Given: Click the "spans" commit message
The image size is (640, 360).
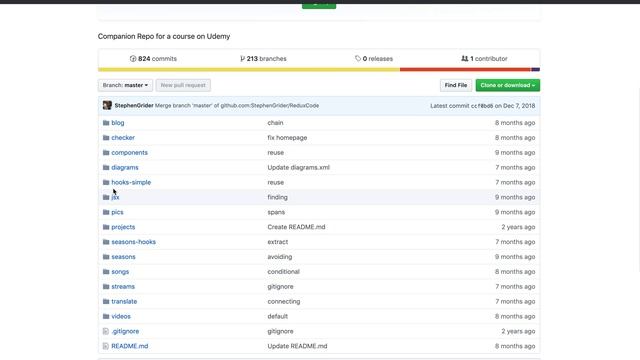Looking at the screenshot, I should tap(276, 212).
